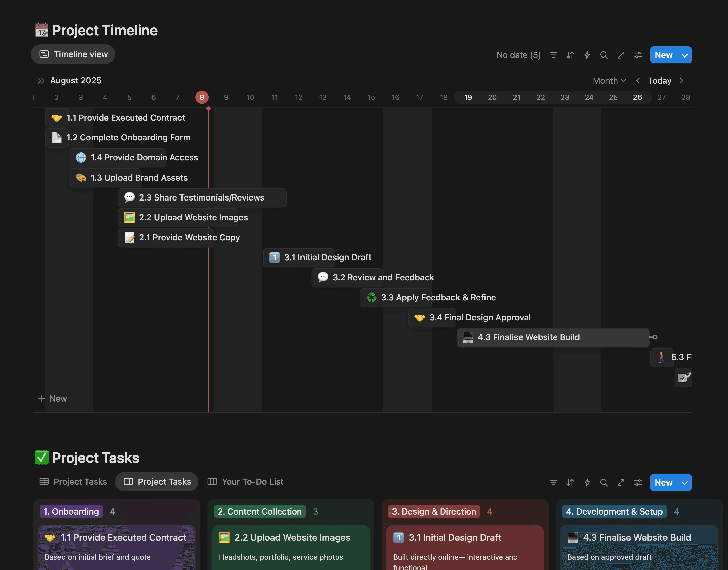Open timeline view settings sliders icon
Screen dimensions: 728x570
pyautogui.click(x=638, y=55)
